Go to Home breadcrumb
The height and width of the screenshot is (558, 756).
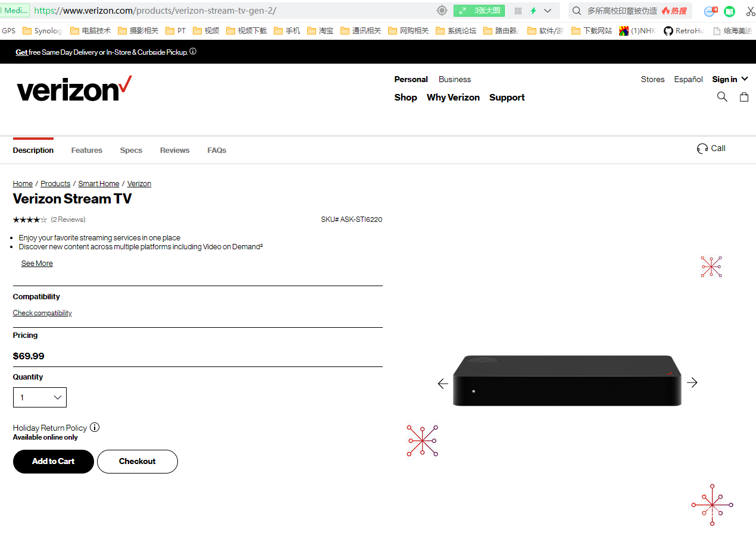[x=23, y=184]
